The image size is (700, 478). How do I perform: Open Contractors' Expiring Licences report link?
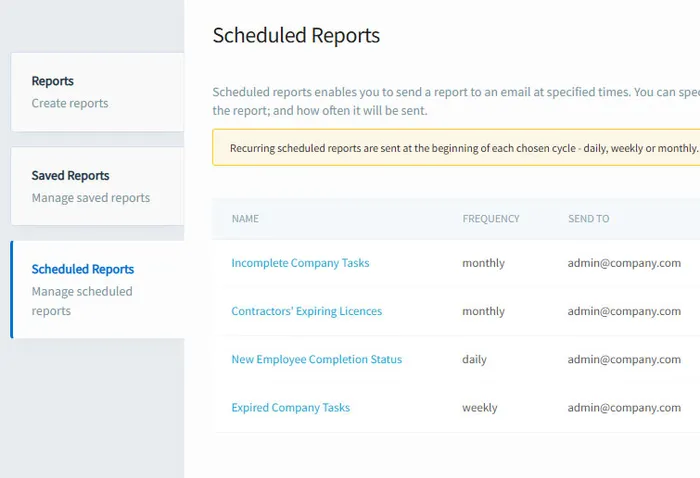[x=306, y=311]
